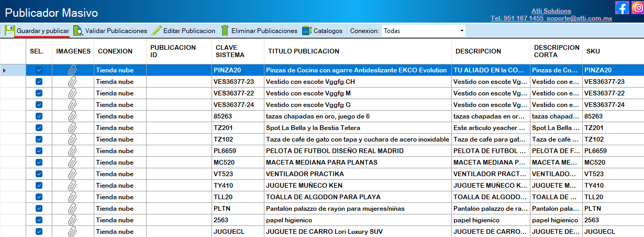Open image attachments for TZ201 row

tap(73, 128)
